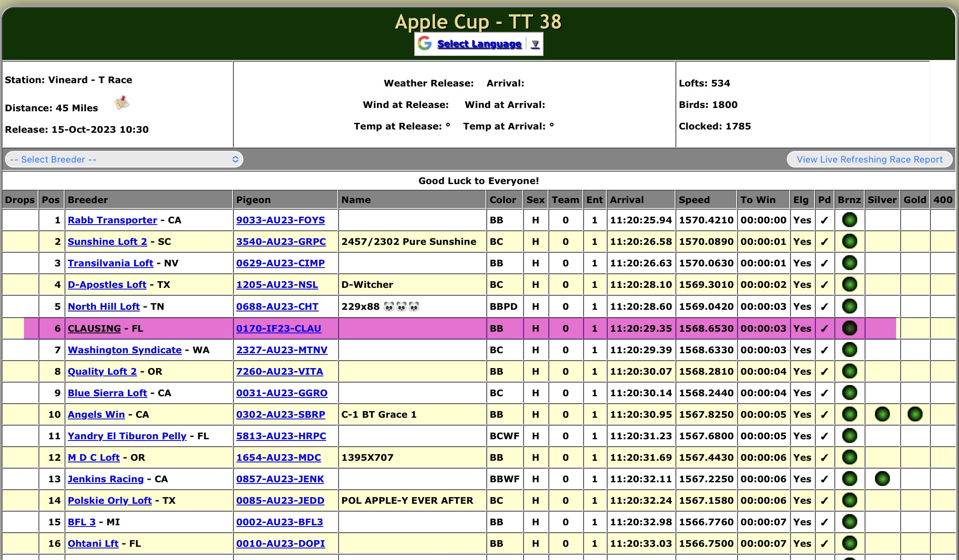Click the Pd checkmark for Blue Sierra Loft
Viewport: 959px width, 560px height.
coord(824,393)
